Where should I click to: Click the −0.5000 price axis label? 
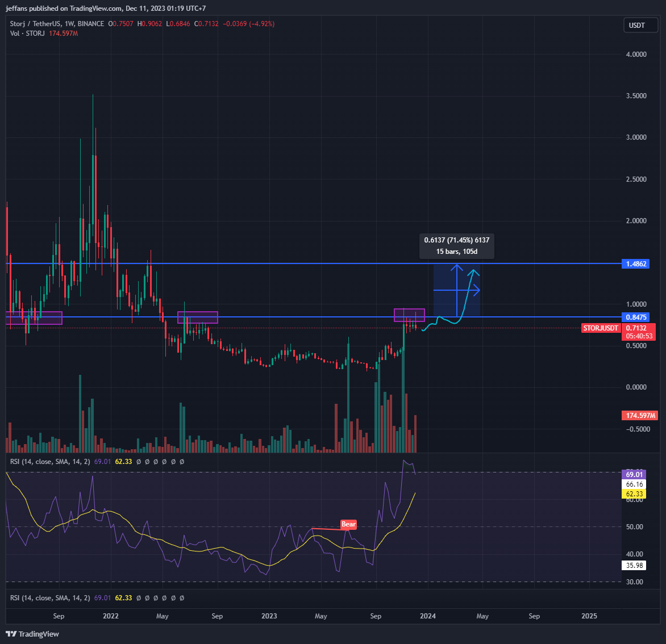tap(638, 429)
